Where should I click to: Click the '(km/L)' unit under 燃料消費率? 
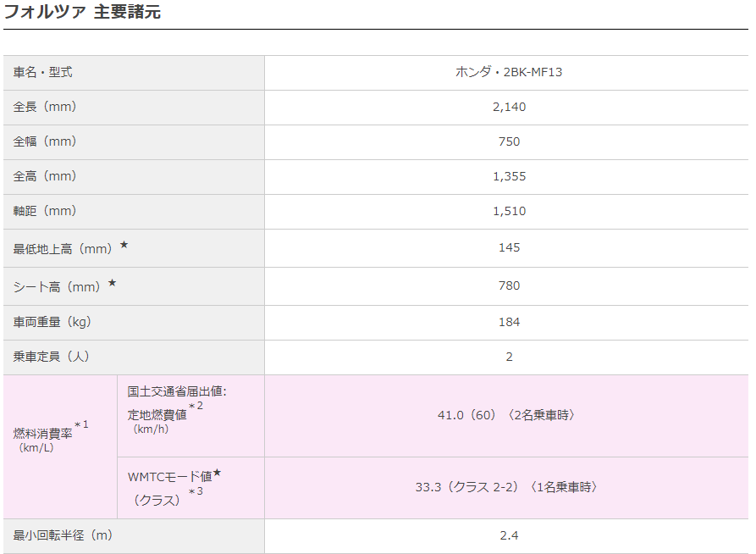[36, 448]
